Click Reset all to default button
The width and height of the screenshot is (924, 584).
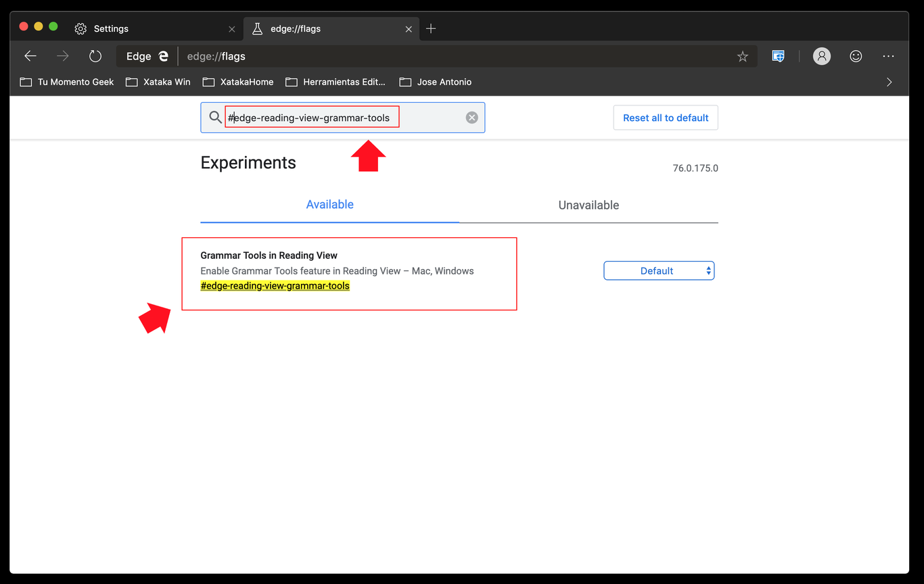coord(666,118)
